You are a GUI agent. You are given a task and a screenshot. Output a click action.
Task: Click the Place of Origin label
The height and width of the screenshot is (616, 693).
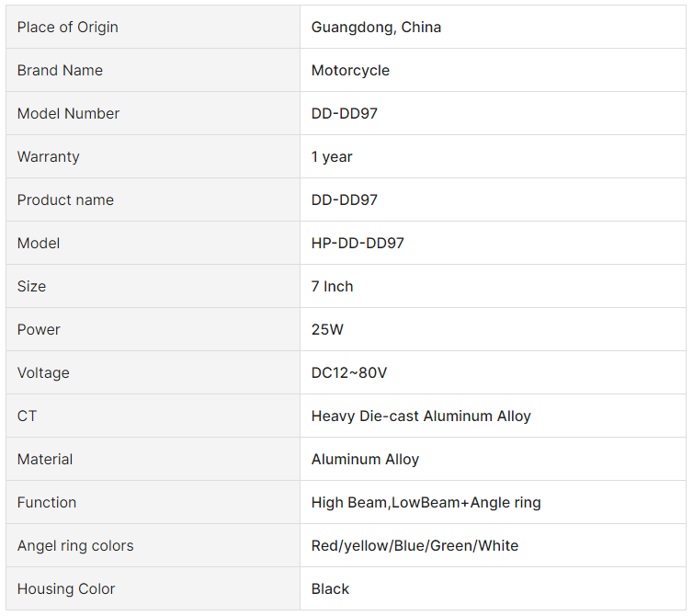pos(68,27)
